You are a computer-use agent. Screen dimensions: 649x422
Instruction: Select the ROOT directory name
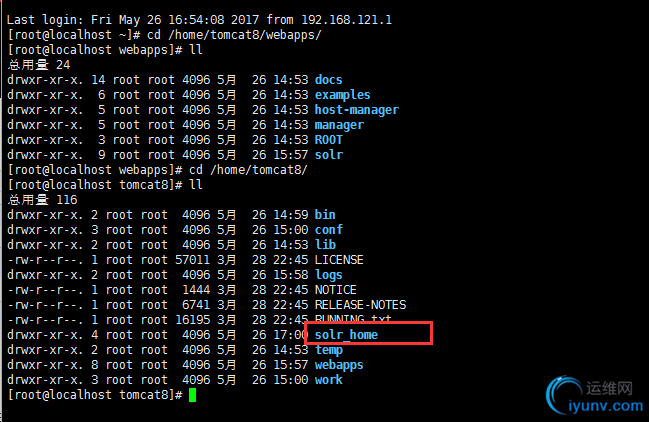pos(328,140)
